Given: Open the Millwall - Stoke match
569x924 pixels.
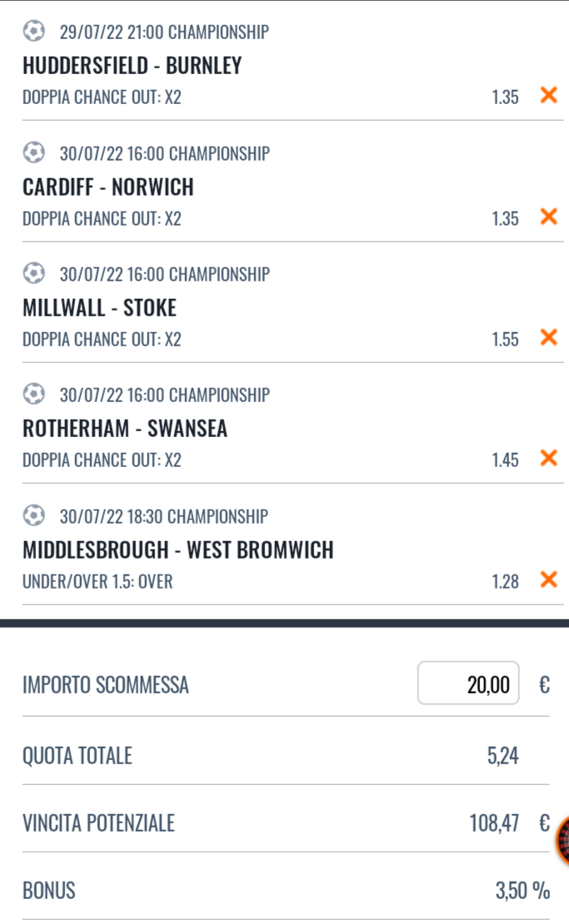Looking at the screenshot, I should click(x=99, y=308).
